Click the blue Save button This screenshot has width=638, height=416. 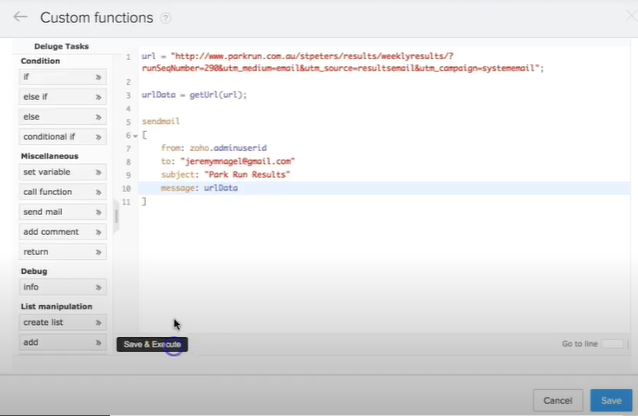611,401
